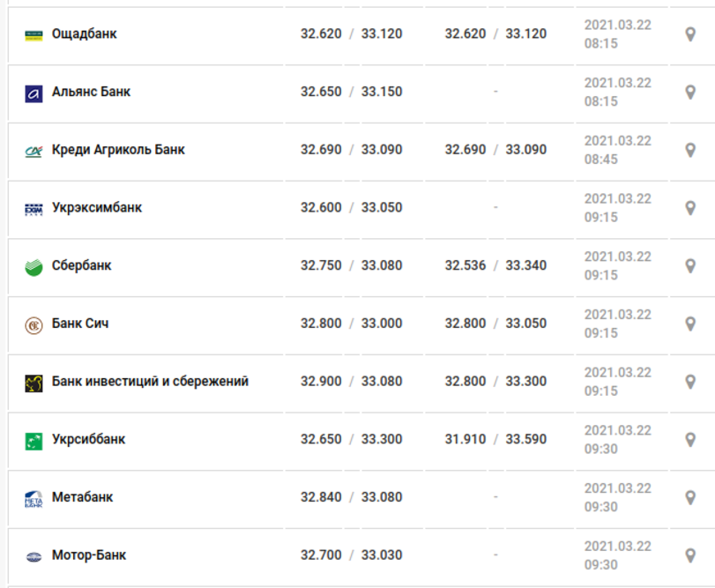Click Мотор-Банк rate 33.030

382,555
